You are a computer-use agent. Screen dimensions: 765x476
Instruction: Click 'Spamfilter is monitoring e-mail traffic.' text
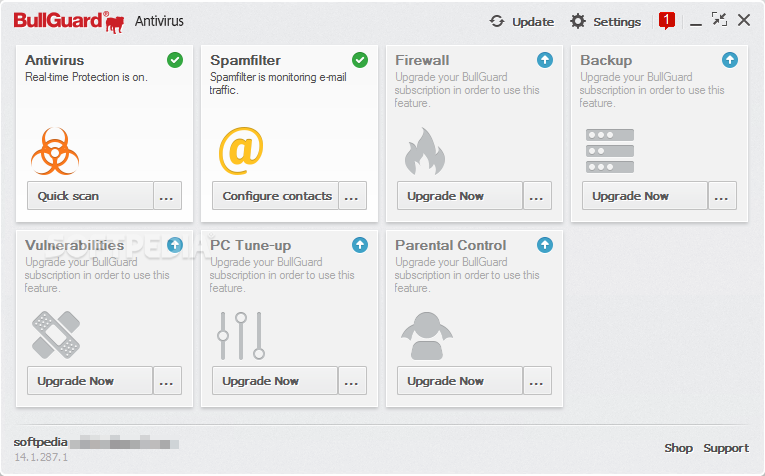point(278,83)
